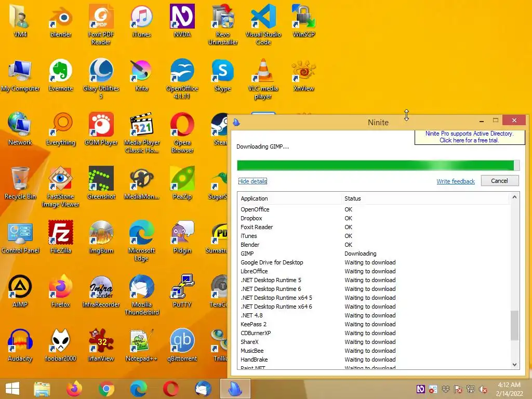Select the Greenshot desktop icon
The width and height of the screenshot is (532, 399).
tap(101, 183)
